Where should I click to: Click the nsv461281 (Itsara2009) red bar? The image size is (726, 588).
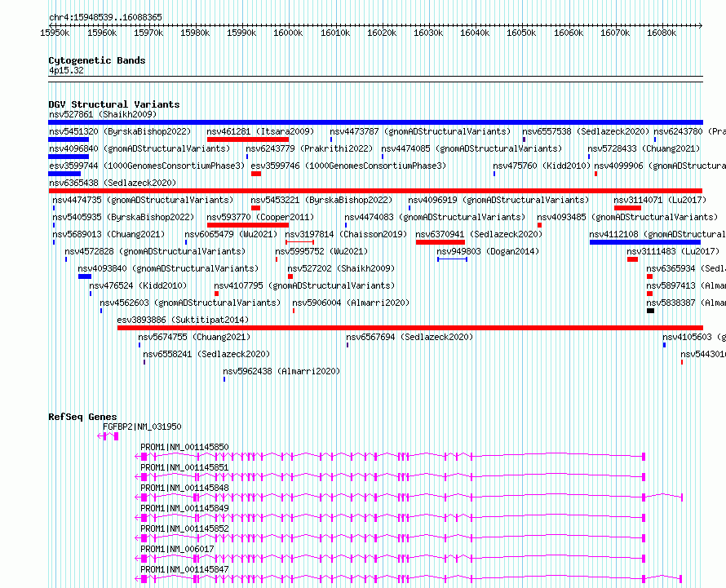(x=248, y=139)
